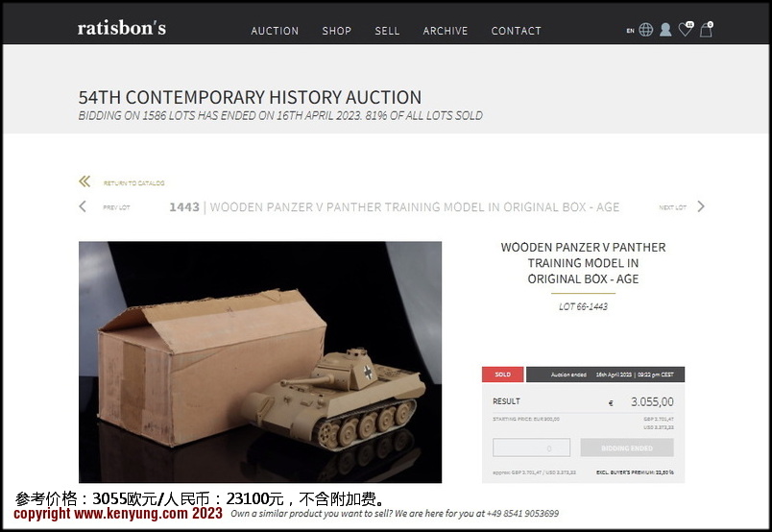The image size is (772, 532).
Task: Open the Contact menu item
Action: [516, 31]
